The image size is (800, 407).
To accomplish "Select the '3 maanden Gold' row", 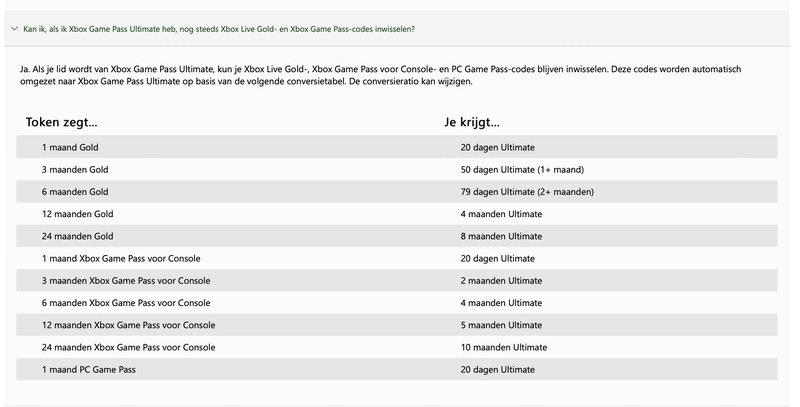I will point(396,169).
